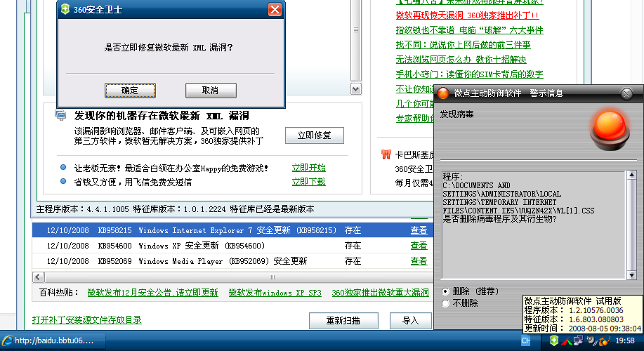
Task: Click the 360 shield icon in dialog title
Action: [x=65, y=9]
